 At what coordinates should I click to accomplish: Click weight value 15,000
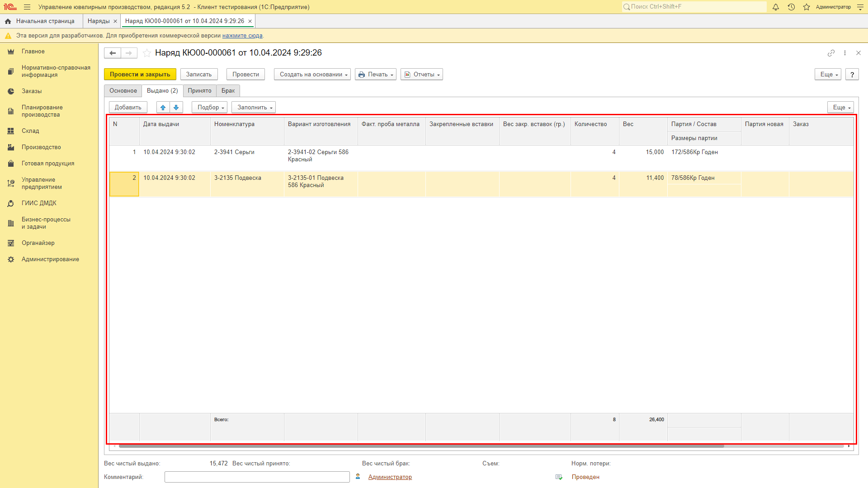tap(643, 158)
